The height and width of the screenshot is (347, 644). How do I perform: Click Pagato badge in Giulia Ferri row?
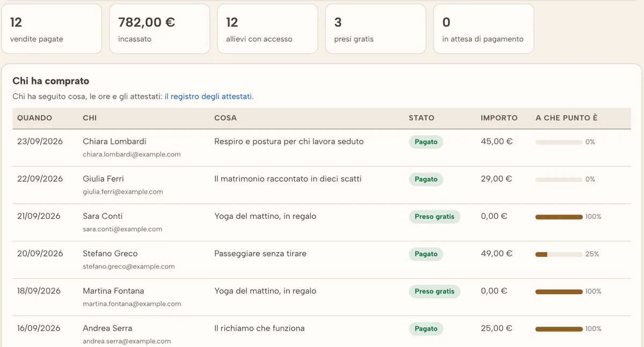point(426,180)
